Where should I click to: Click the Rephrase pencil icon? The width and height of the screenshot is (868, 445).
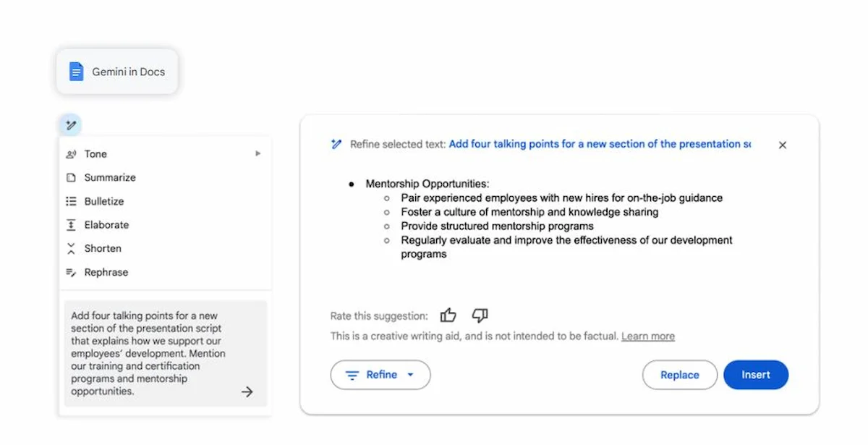[x=71, y=273]
